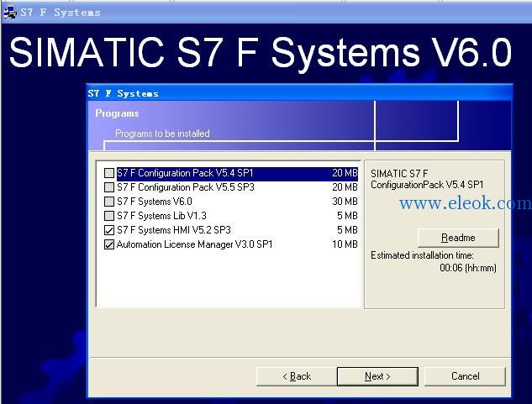
Task: Go to the previous step with Back
Action: pyautogui.click(x=297, y=376)
